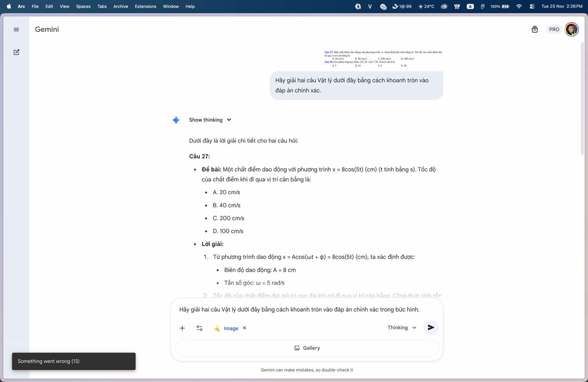Image resolution: width=588 pixels, height=382 pixels.
Task: Open the Gemini hamburger main menu
Action: [x=16, y=29]
